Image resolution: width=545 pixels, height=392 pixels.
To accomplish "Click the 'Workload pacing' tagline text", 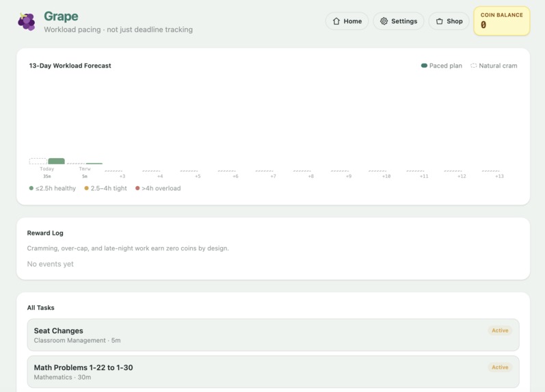I will (x=118, y=29).
